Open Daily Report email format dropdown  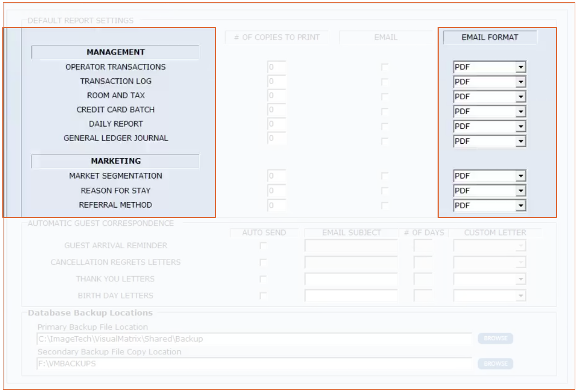[520, 127]
